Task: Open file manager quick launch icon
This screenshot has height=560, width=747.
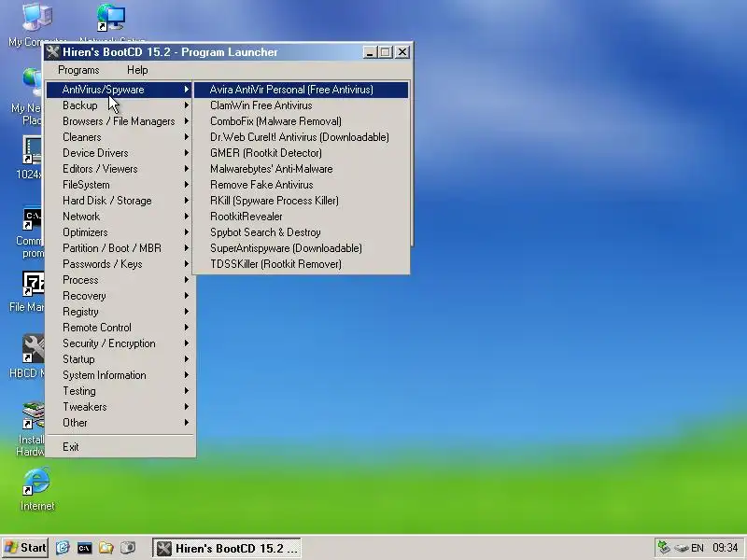Action: [106, 548]
